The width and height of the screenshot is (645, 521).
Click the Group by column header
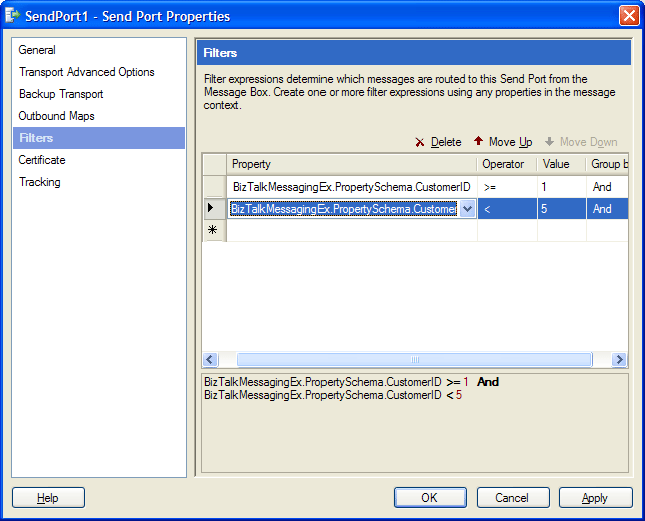pyautogui.click(x=608, y=164)
